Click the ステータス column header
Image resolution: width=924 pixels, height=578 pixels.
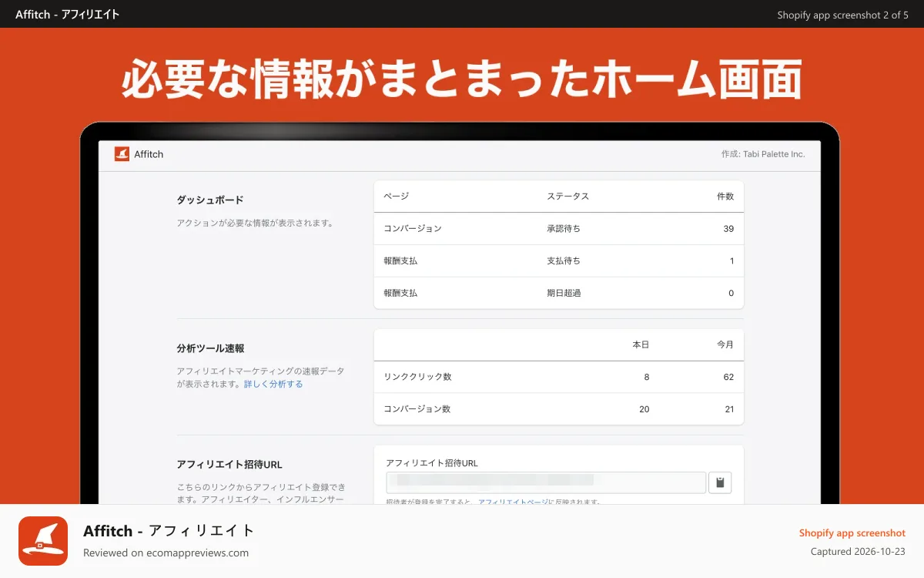coord(567,197)
